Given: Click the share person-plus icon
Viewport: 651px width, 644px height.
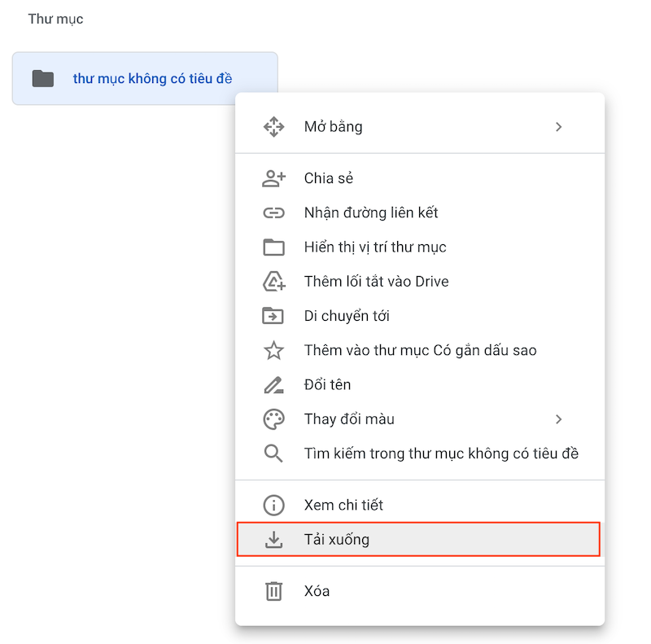Looking at the screenshot, I should 274,178.
